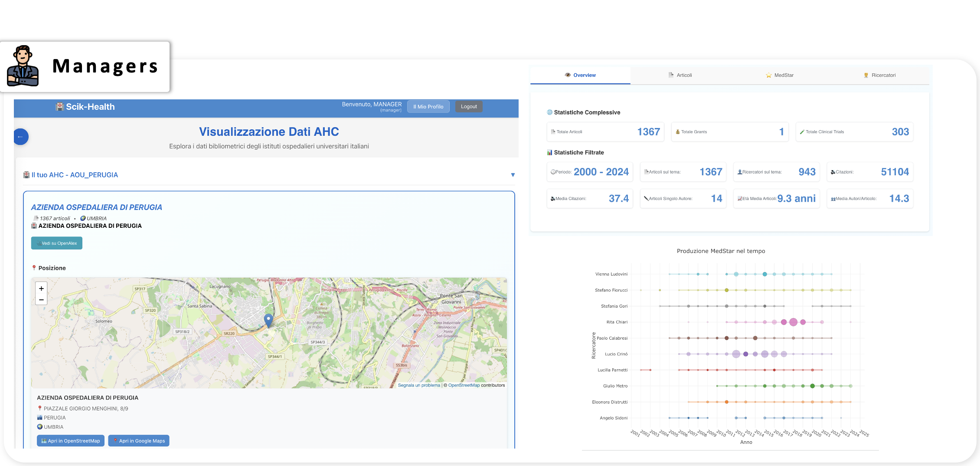Click the bar chart icon beside Statistiche Filtrate
The width and height of the screenshot is (980, 466).
pyautogui.click(x=549, y=153)
